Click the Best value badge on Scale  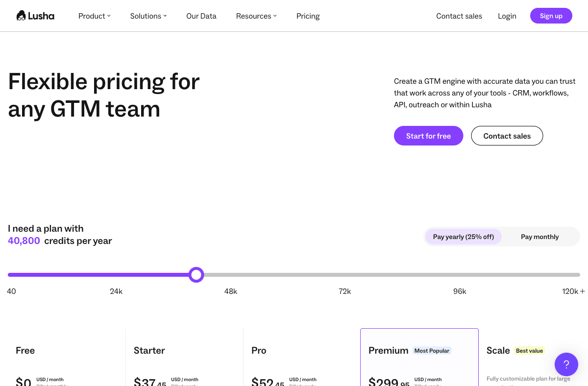coord(529,350)
